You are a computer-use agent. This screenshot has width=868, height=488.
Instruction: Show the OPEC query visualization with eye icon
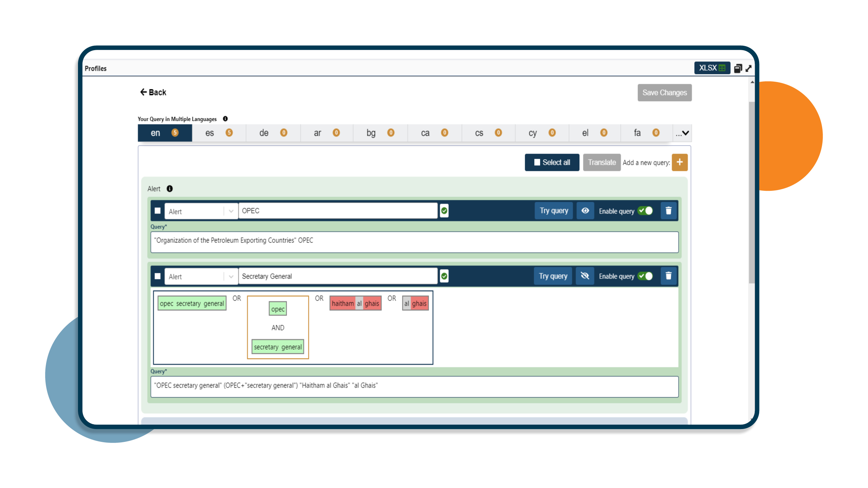tap(585, 211)
